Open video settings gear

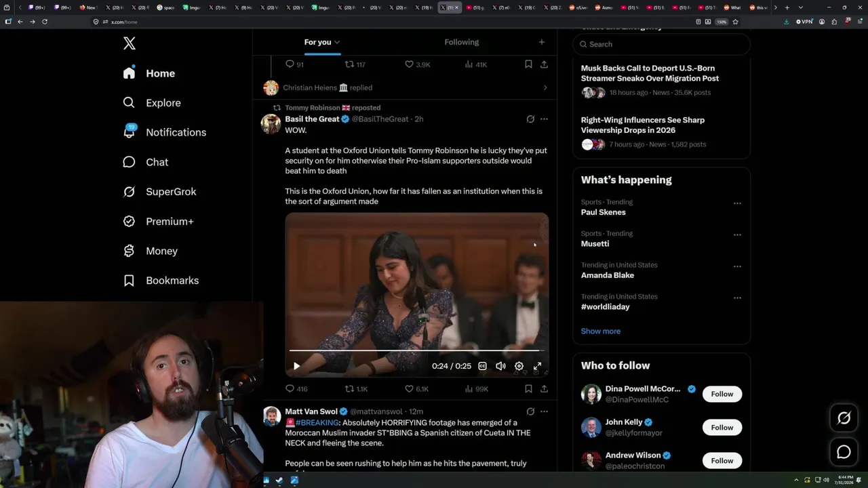[519, 366]
